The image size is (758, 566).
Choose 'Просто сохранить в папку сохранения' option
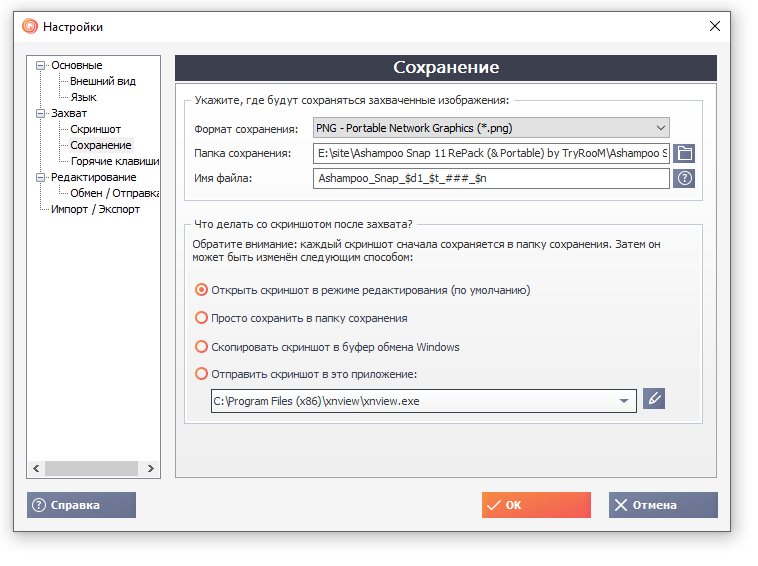[x=202, y=318]
